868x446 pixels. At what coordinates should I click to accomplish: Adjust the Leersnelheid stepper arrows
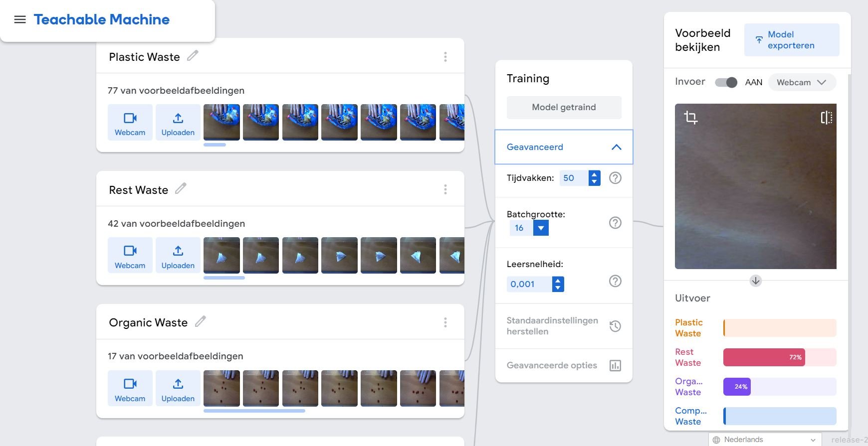coord(558,284)
